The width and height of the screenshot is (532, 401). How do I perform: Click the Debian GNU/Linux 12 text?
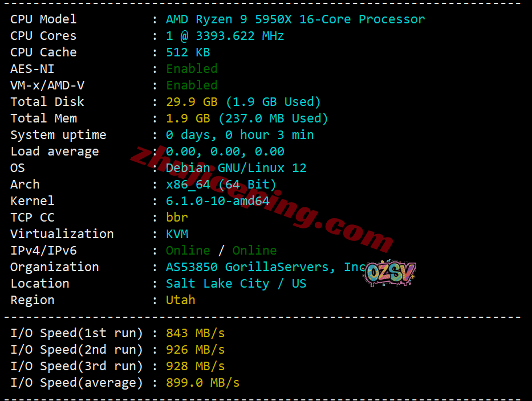coord(236,168)
